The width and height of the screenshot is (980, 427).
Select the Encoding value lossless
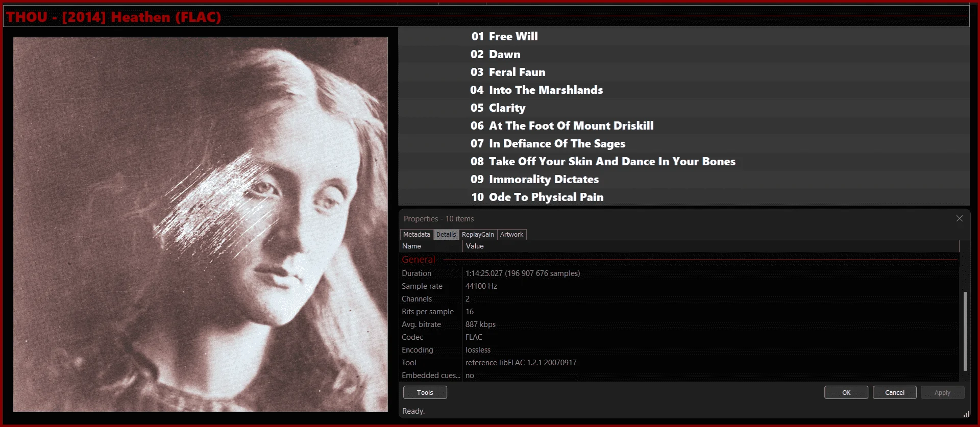click(478, 350)
